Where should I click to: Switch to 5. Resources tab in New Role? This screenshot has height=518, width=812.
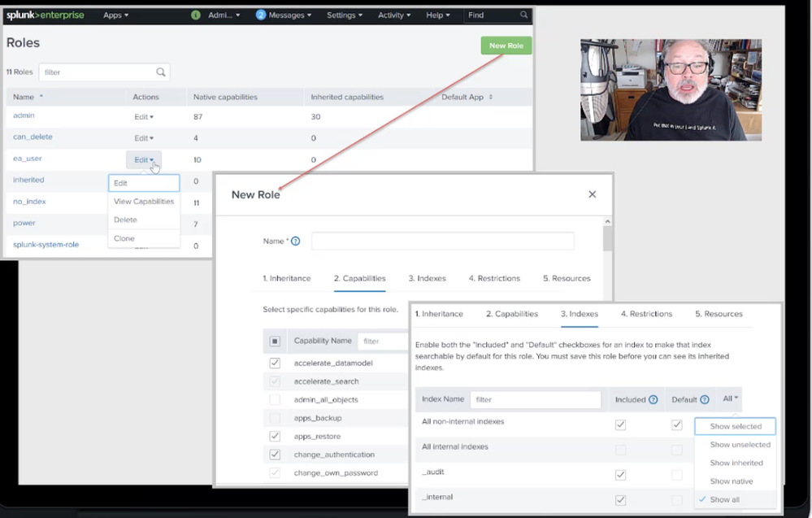click(x=567, y=278)
